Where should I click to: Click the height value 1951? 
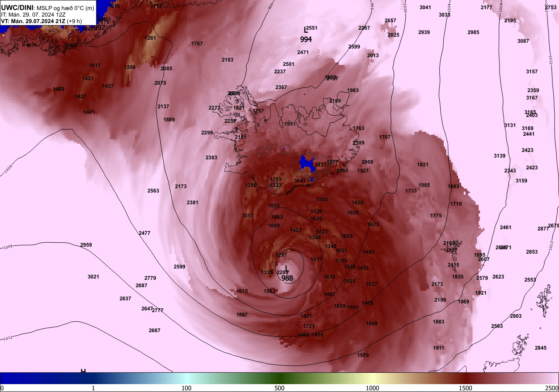coord(290,124)
